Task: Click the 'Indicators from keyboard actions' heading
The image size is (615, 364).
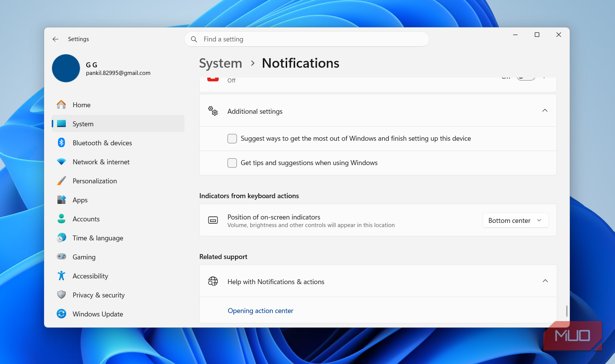Action: pos(249,196)
